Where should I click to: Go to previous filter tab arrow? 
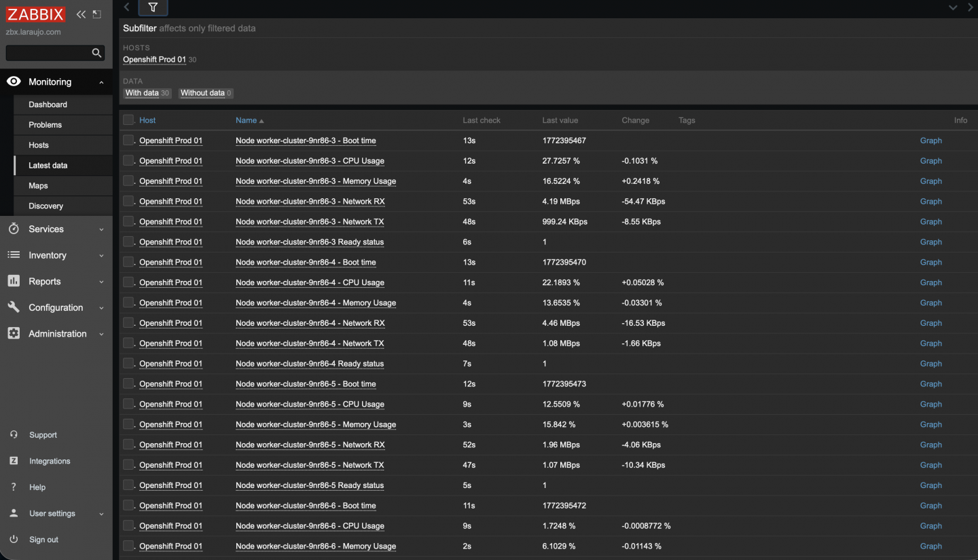click(x=127, y=7)
